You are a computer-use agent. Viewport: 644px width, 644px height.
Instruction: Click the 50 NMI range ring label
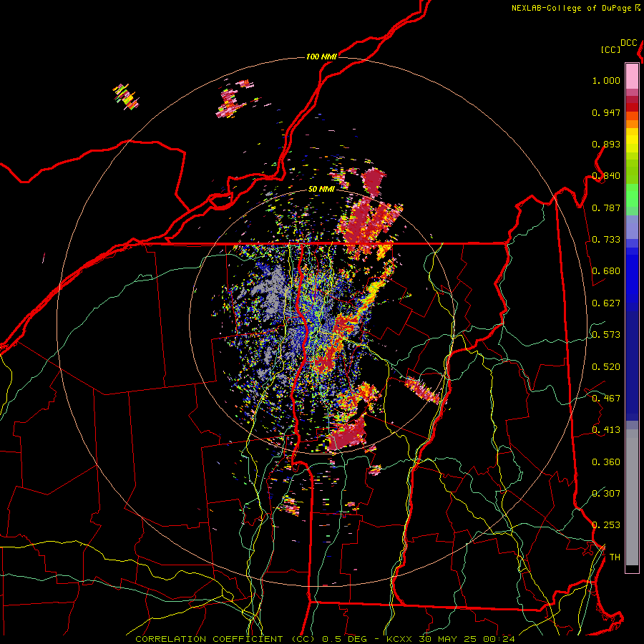click(x=321, y=190)
